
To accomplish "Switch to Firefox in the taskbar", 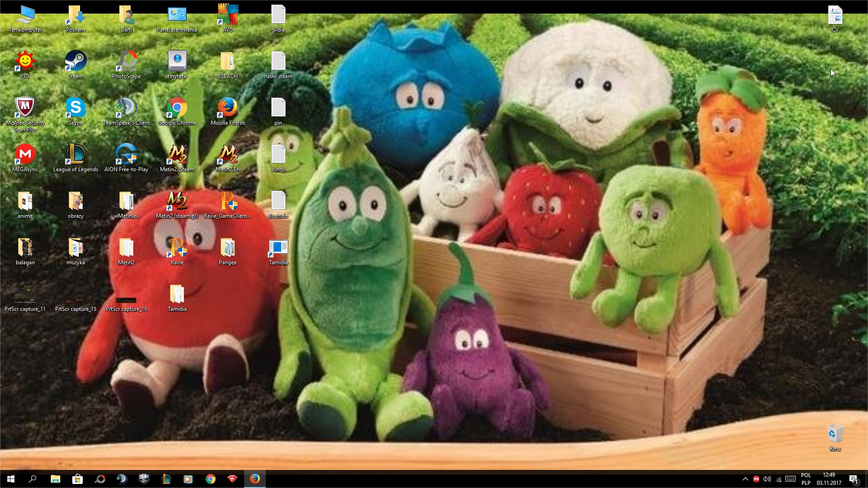I will pos(255,479).
